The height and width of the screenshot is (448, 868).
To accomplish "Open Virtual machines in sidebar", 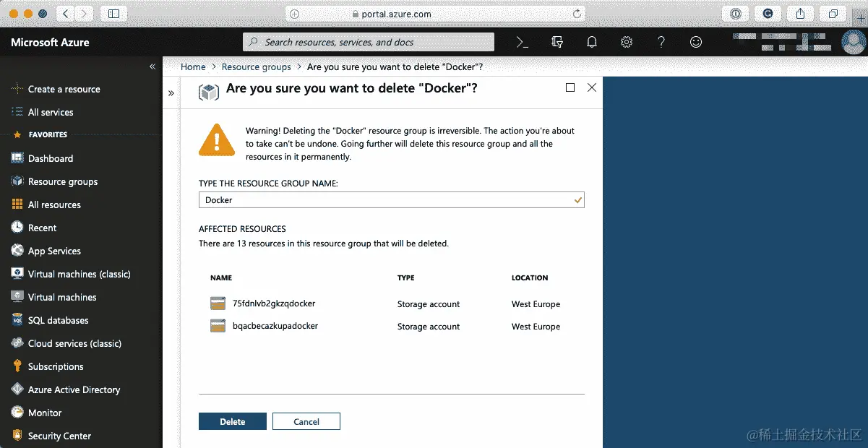I will pos(62,297).
